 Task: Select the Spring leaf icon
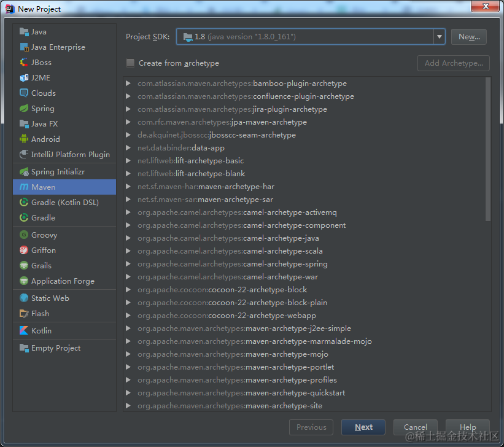(x=24, y=109)
